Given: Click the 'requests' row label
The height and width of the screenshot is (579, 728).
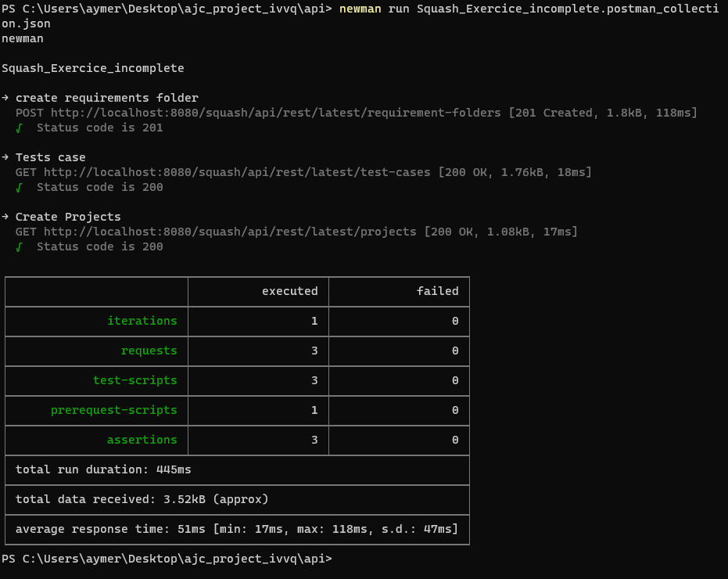Looking at the screenshot, I should (149, 351).
